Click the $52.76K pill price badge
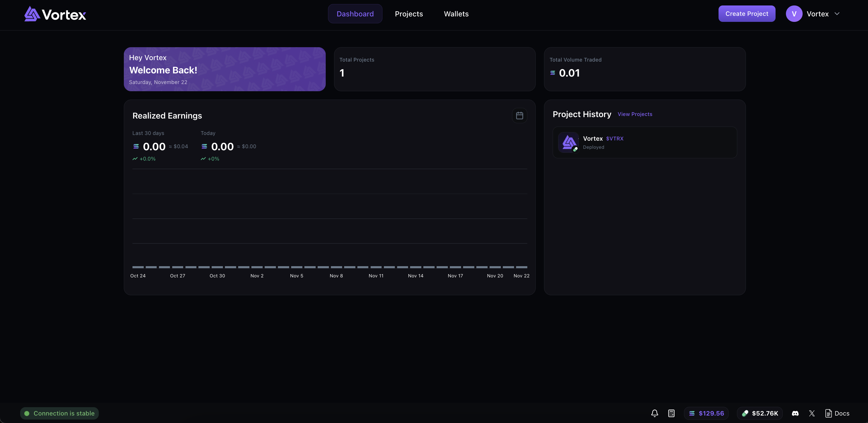The height and width of the screenshot is (423, 868). pos(760,413)
